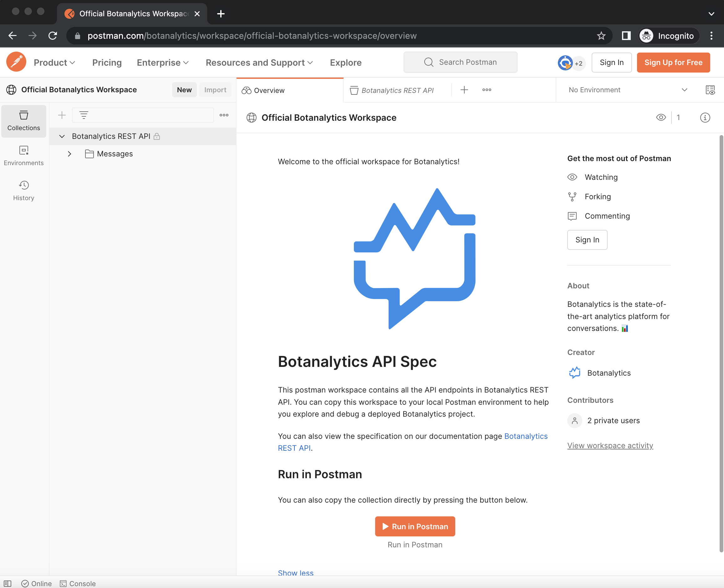The width and height of the screenshot is (724, 588).
Task: Select the Messages folder row
Action: pyautogui.click(x=143, y=154)
